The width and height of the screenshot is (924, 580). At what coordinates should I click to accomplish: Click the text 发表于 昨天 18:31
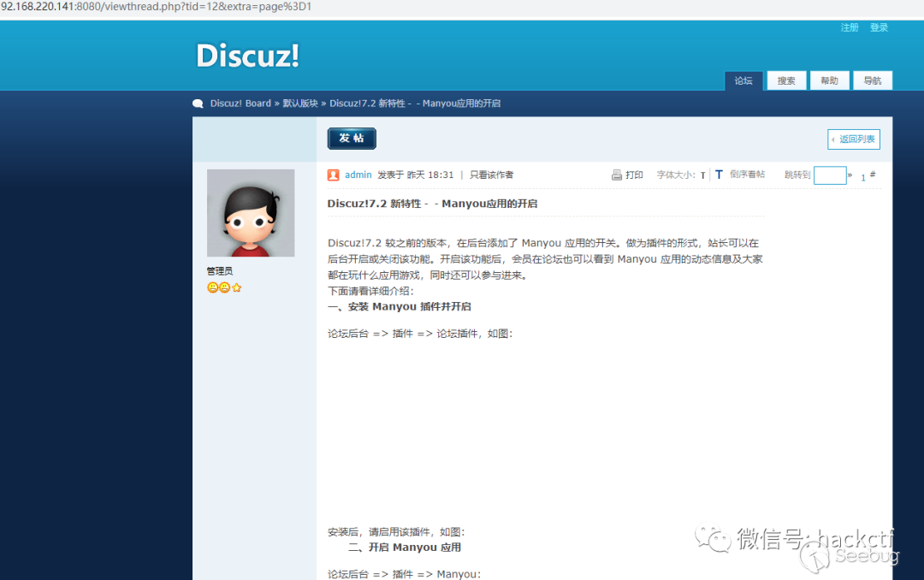tap(416, 175)
